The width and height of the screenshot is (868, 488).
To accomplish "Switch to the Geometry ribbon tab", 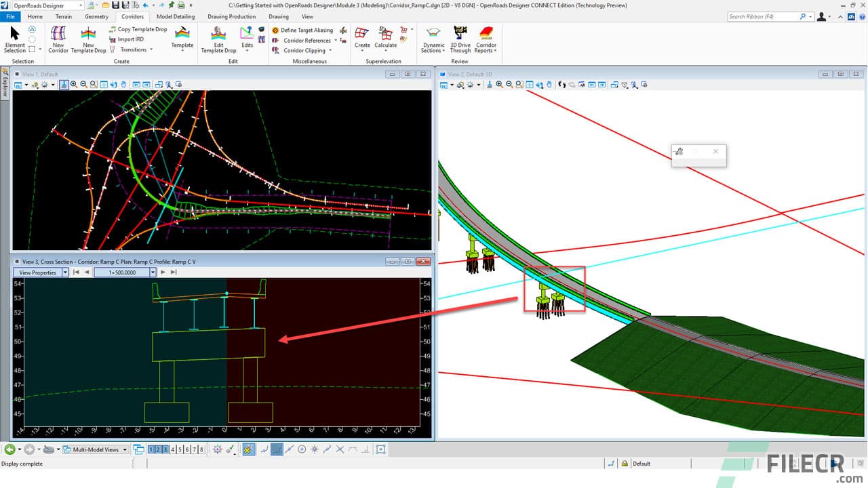I will [96, 16].
